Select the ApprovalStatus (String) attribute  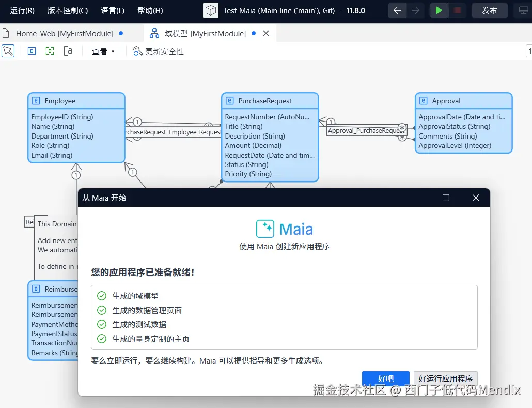455,126
